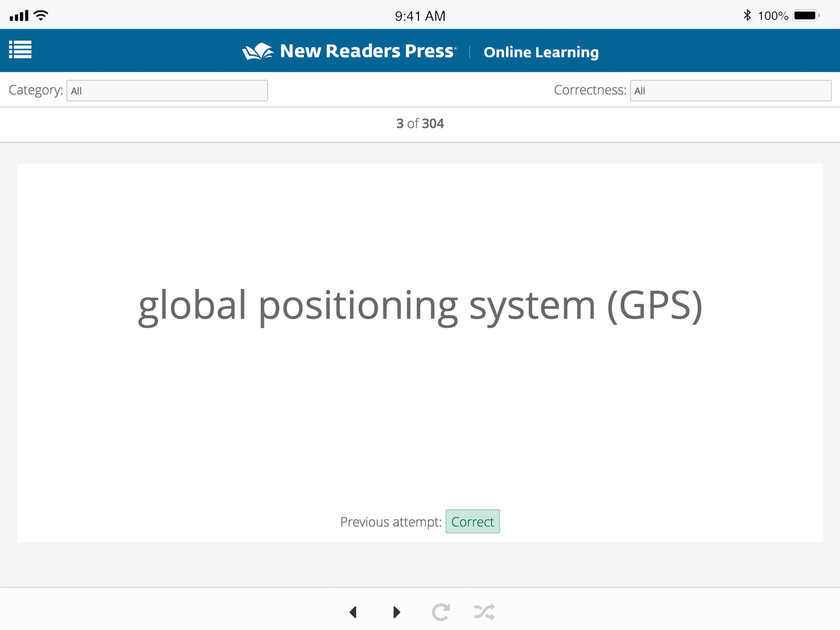Viewport: 840px width, 630px height.
Task: Click the New Readers Press logo
Action: 349,51
